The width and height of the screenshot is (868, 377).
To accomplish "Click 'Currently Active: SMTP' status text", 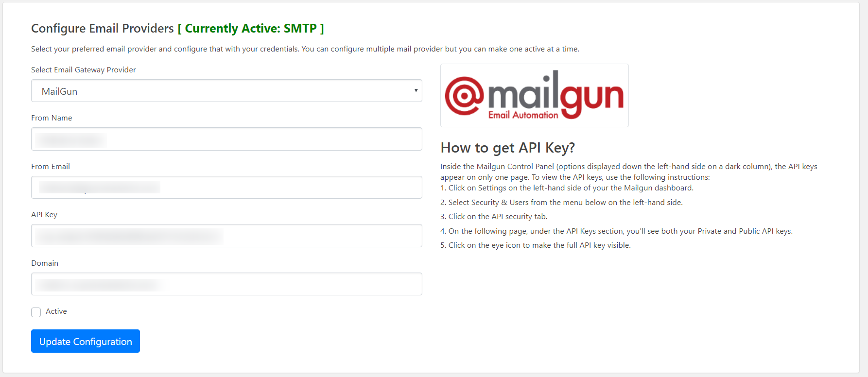I will coord(251,29).
